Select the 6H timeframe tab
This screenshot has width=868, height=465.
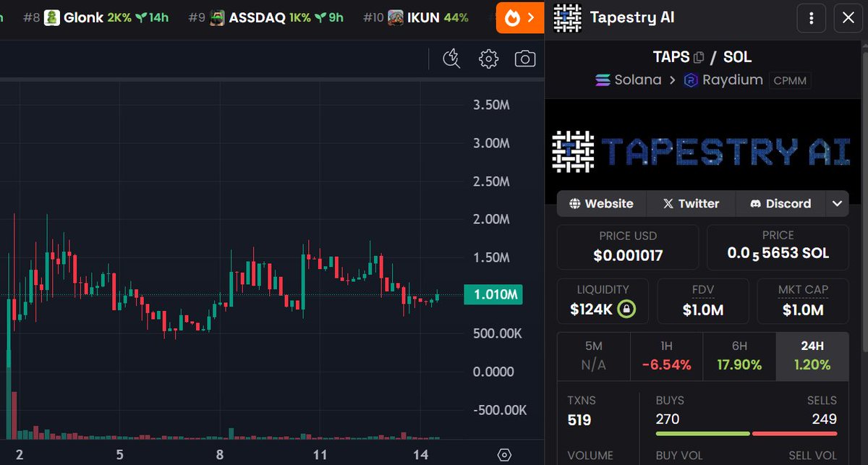739,357
